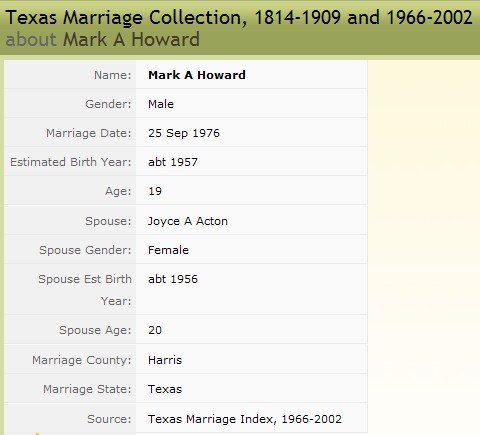Screen dimensions: 480x435
Task: Click the Gender value Male
Action: (161, 104)
